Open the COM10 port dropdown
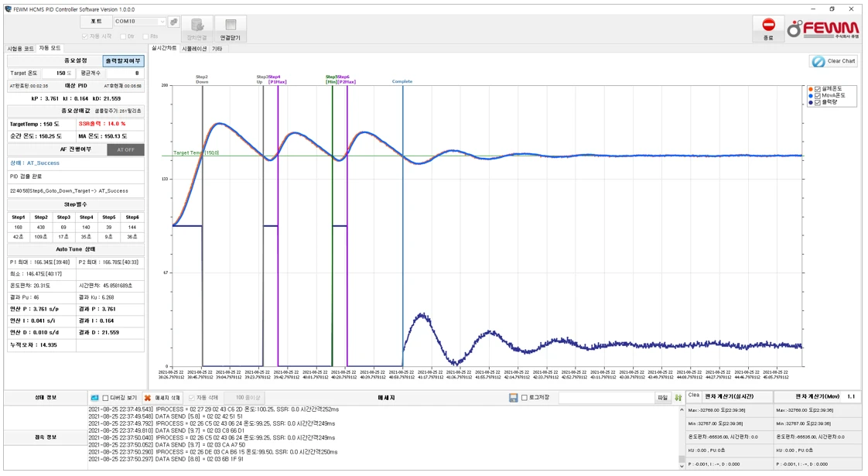Image resolution: width=868 pixels, height=476 pixels. click(x=162, y=22)
